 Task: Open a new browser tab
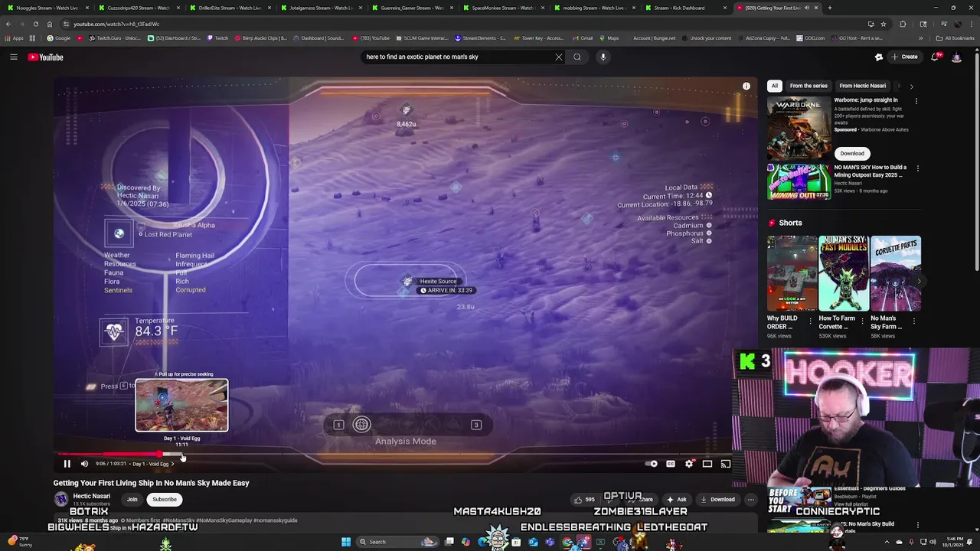[x=830, y=8]
